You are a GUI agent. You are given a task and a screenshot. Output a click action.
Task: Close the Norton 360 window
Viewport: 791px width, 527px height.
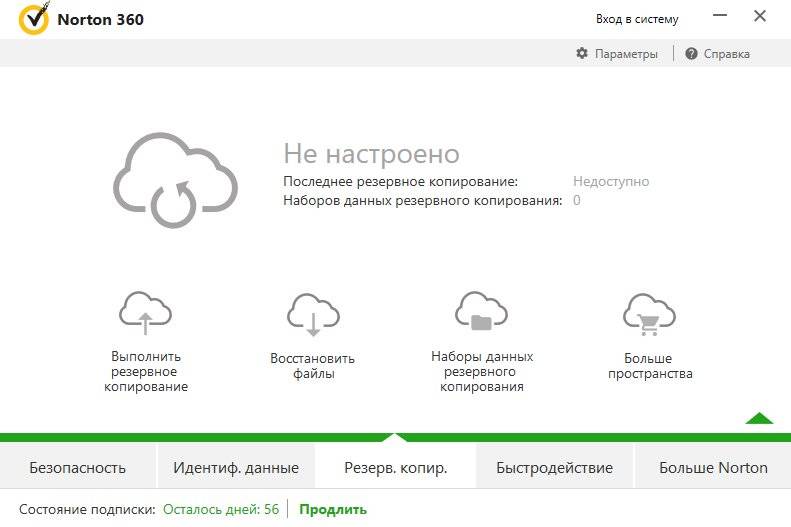[760, 16]
